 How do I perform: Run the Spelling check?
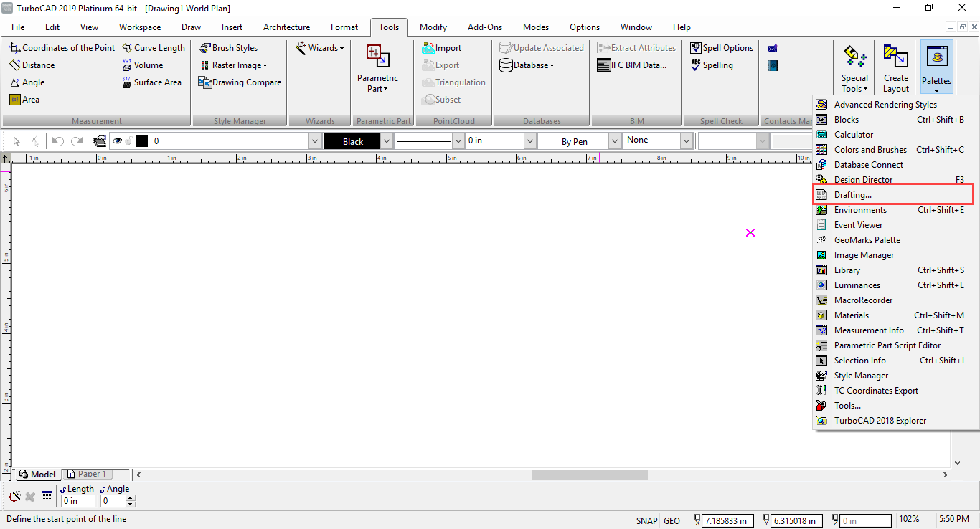[712, 65]
